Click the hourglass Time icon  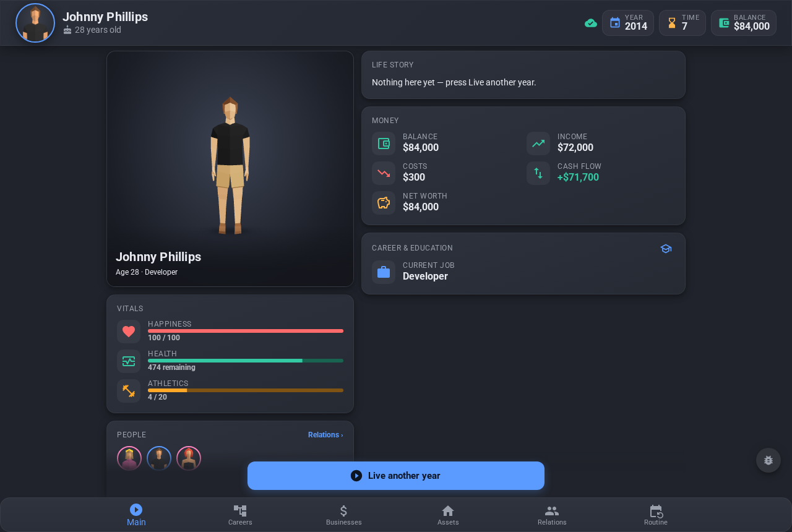click(672, 23)
